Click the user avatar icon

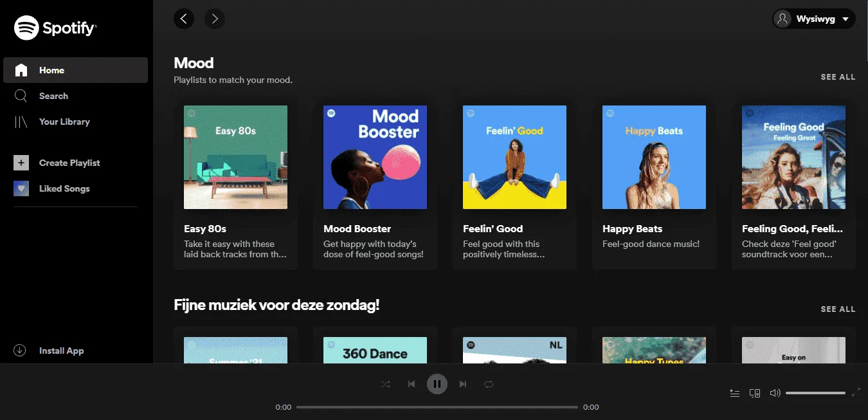click(782, 19)
